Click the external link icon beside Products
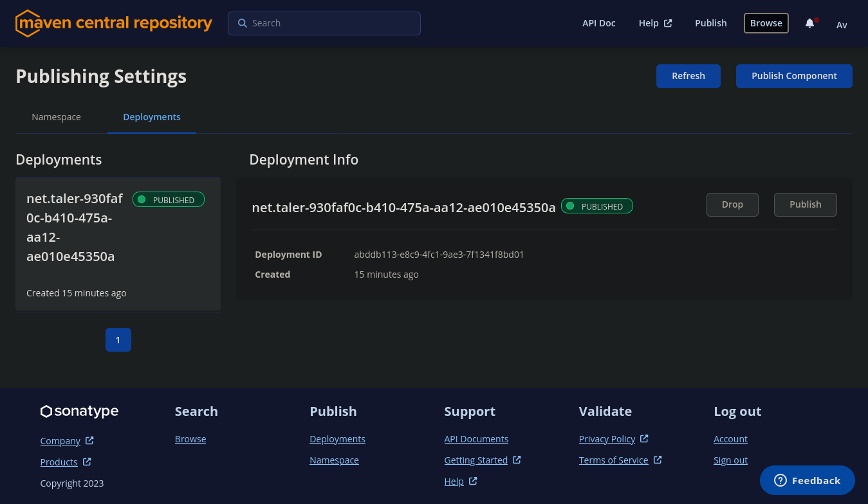 coord(87,462)
